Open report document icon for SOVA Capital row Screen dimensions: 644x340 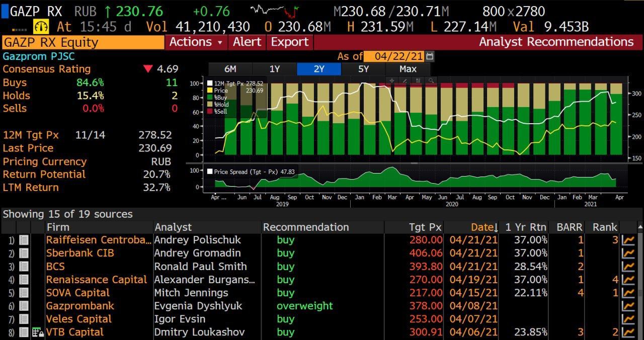click(x=24, y=293)
